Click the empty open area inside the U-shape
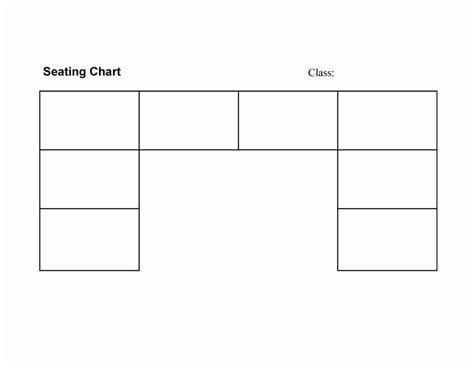 pyautogui.click(x=238, y=210)
